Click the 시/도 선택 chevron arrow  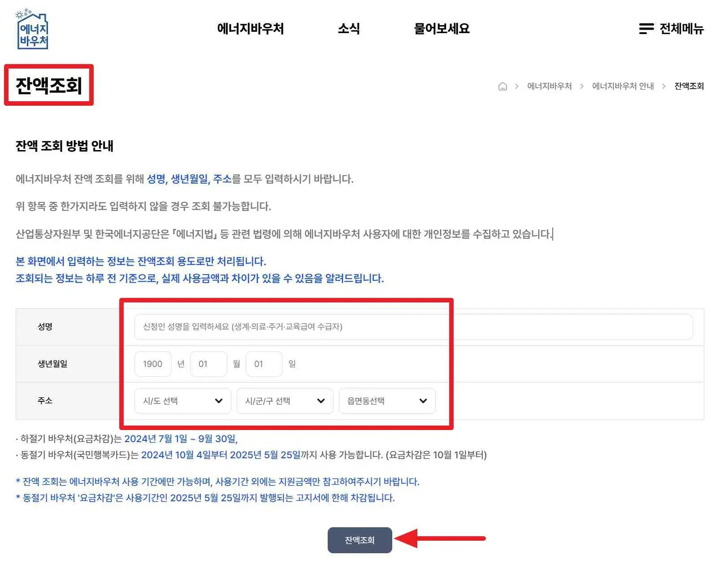219,401
